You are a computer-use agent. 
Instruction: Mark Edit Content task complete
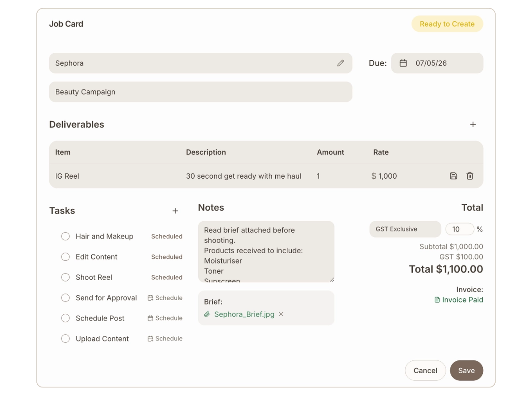(65, 257)
